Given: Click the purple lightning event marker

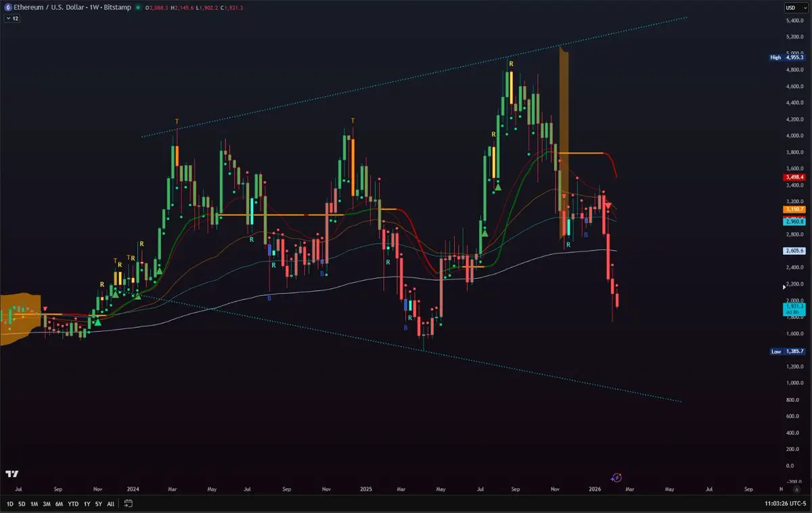Looking at the screenshot, I should 616,477.
